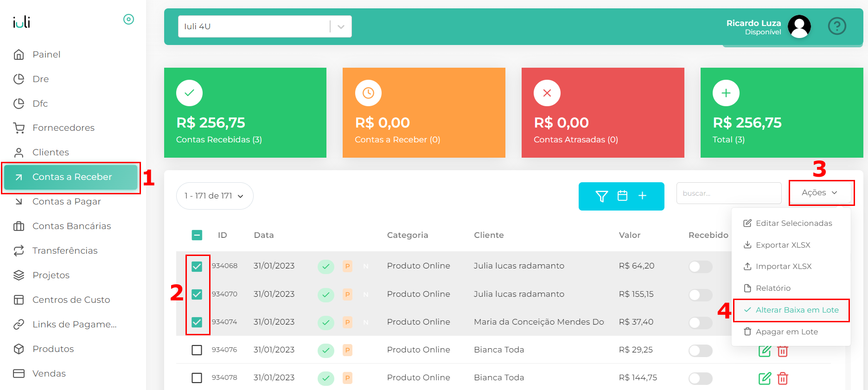Check the checkbox for row 934076

point(197,350)
